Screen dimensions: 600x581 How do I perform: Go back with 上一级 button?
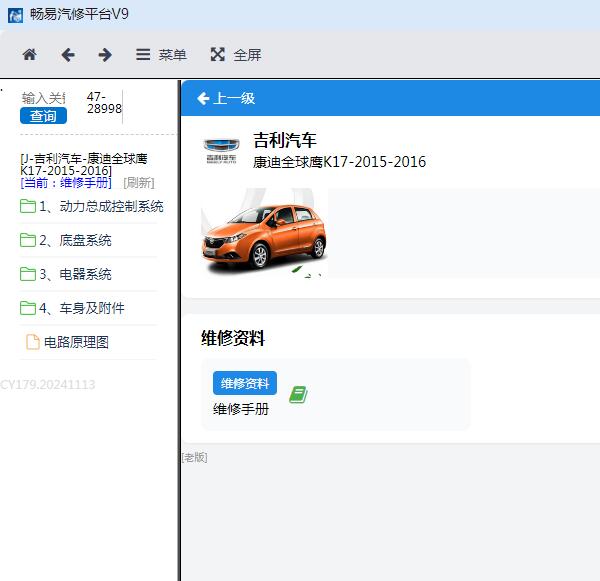226,98
